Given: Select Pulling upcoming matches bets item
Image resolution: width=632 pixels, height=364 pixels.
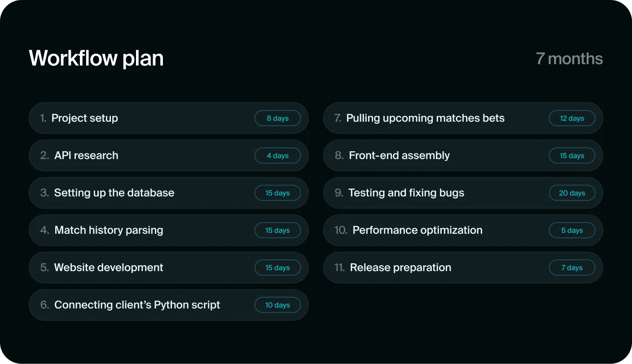Looking at the screenshot, I should tap(463, 118).
